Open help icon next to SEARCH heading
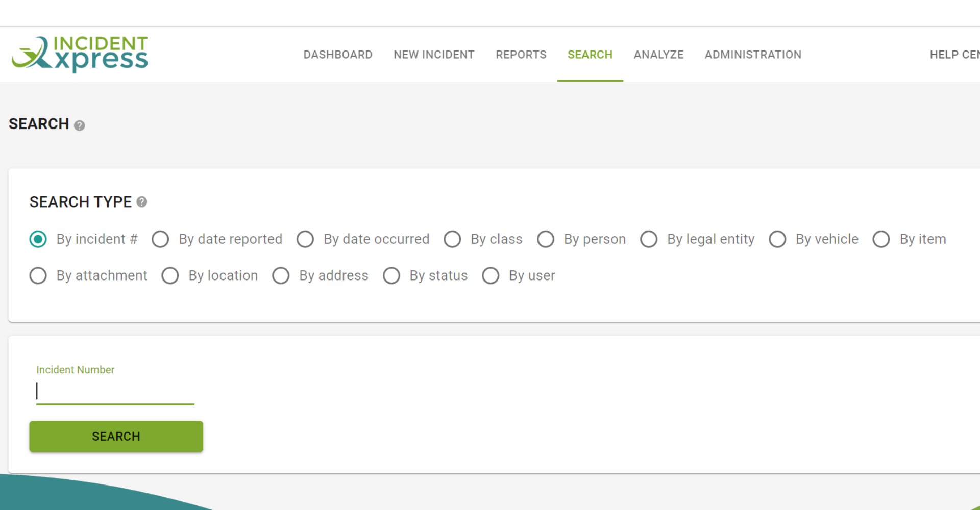980x510 pixels. tap(79, 125)
